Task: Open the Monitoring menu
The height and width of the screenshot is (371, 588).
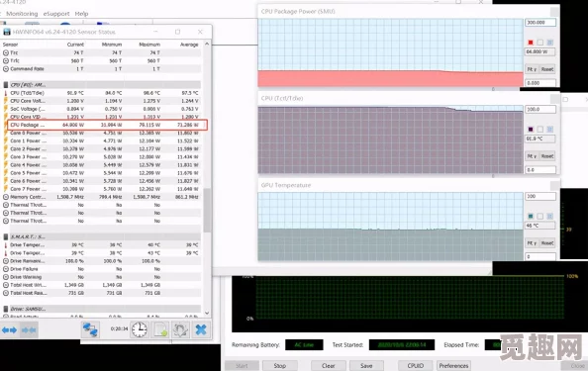Action: point(22,14)
